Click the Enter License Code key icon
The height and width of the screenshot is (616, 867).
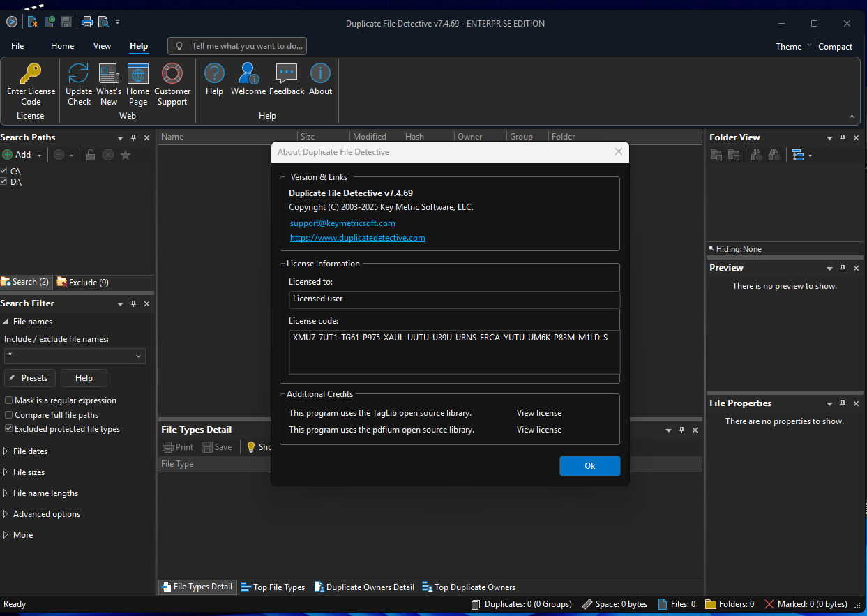31,73
